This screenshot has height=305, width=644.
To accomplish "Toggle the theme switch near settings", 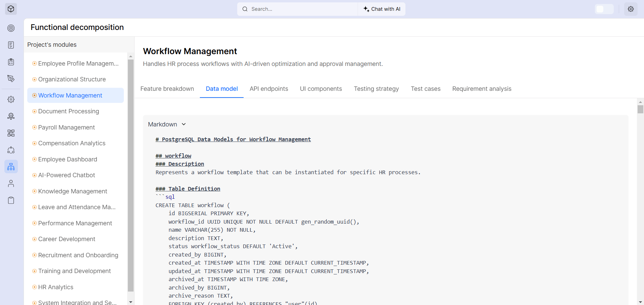I will coord(604,9).
